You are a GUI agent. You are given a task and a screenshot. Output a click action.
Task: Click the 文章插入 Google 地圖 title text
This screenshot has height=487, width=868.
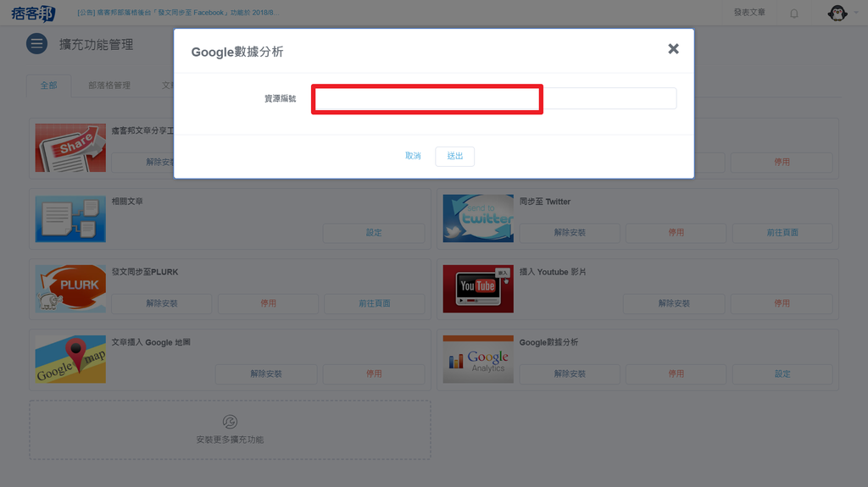151,342
